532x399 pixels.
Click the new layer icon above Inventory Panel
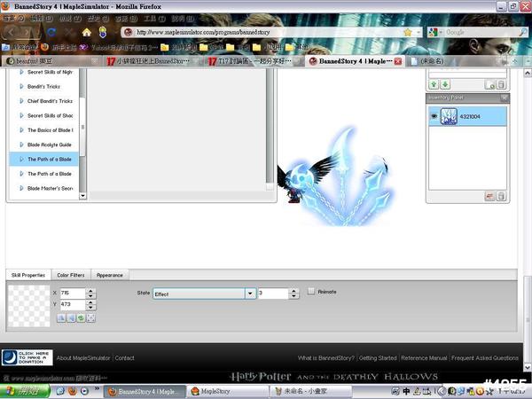pos(491,84)
